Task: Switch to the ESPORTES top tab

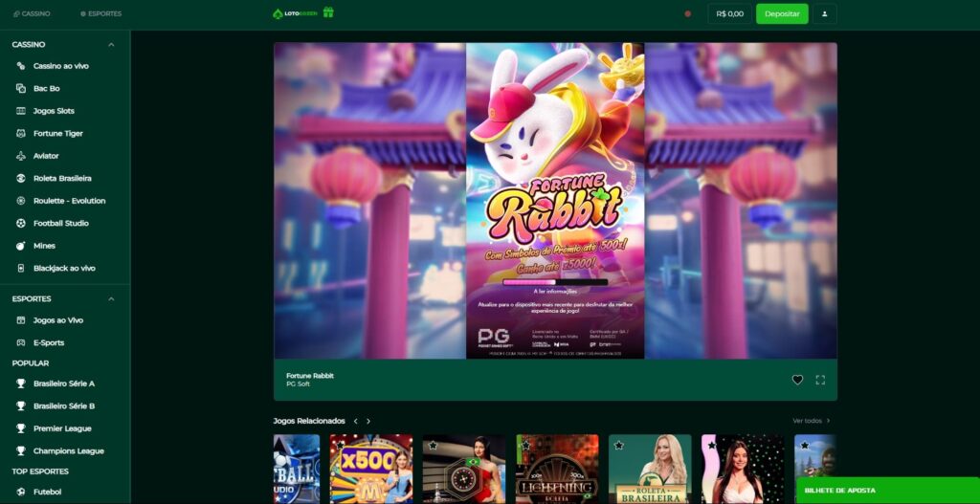Action: point(100,13)
